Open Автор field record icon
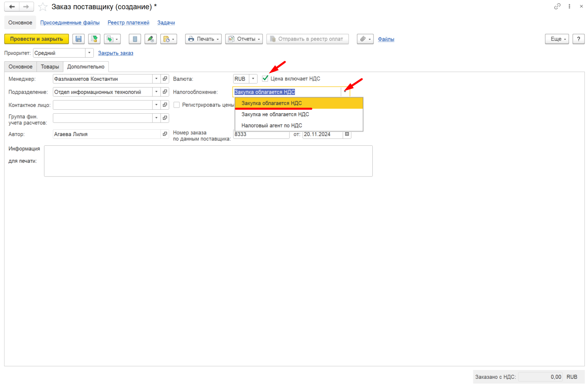The image size is (588, 386). point(165,134)
